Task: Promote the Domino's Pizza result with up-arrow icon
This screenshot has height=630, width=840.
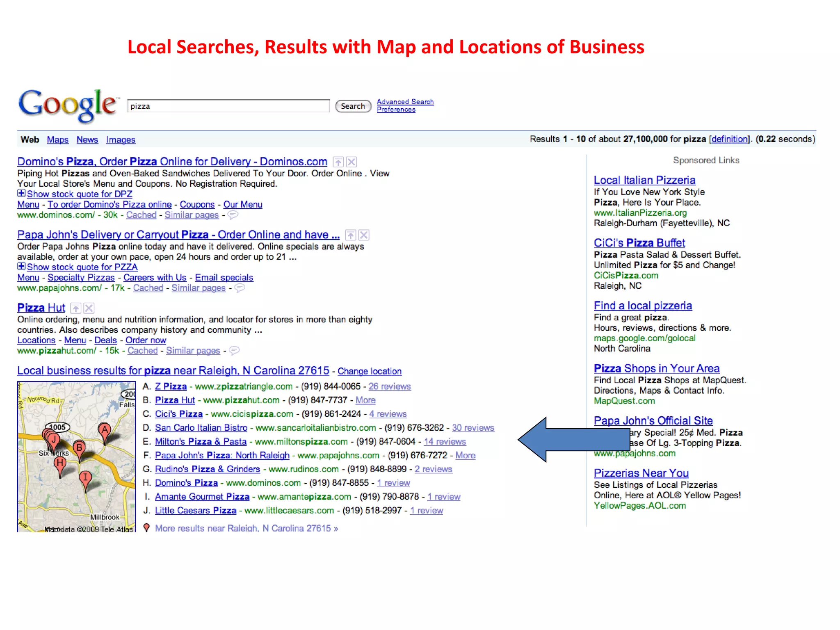Action: pos(338,162)
